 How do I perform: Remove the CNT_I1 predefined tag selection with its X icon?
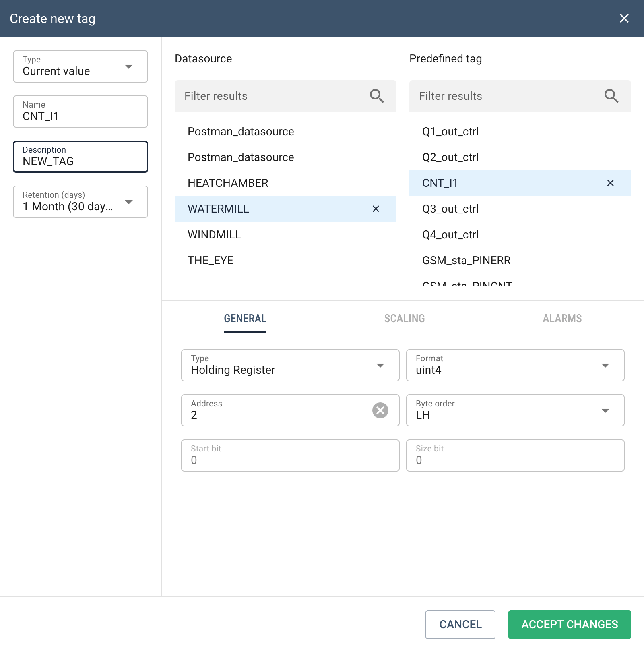(x=610, y=183)
